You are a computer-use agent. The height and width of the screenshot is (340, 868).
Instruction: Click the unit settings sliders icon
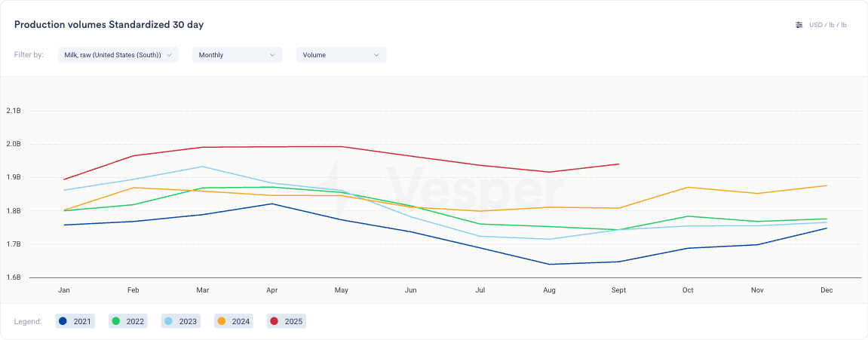pos(799,25)
